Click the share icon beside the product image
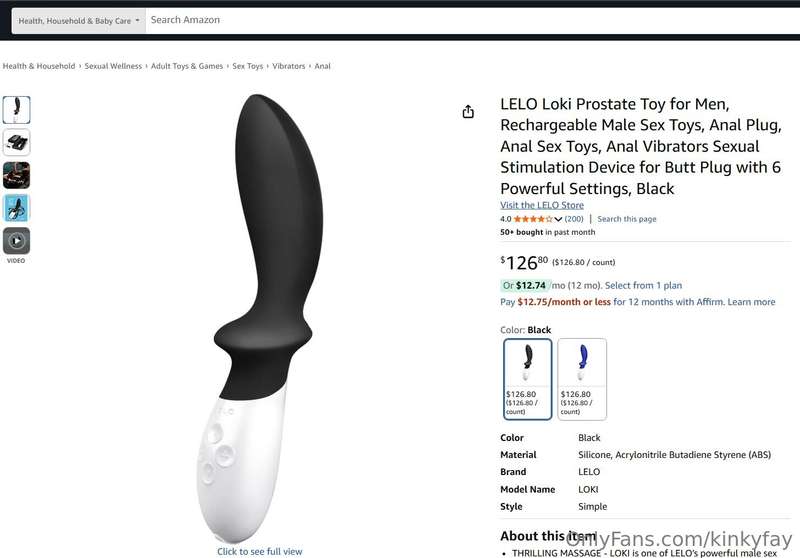Image resolution: width=800 pixels, height=558 pixels. click(x=468, y=112)
